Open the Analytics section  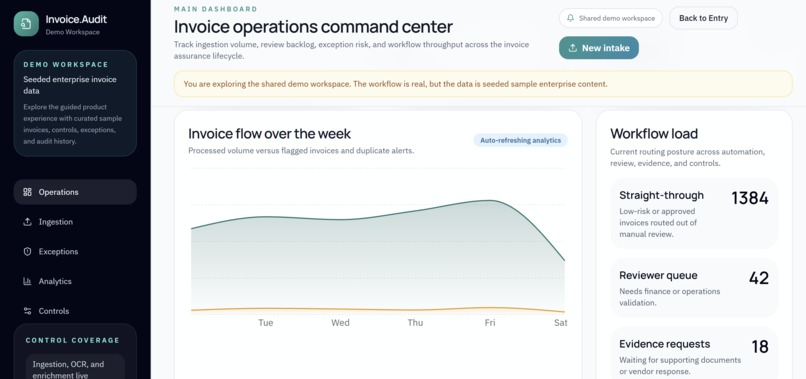click(75, 281)
